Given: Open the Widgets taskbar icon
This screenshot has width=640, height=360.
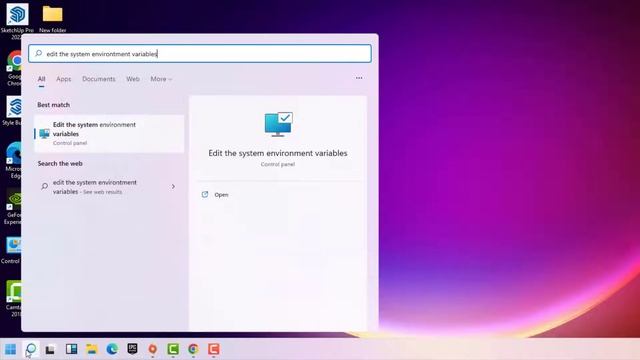Looking at the screenshot, I should [x=71, y=349].
